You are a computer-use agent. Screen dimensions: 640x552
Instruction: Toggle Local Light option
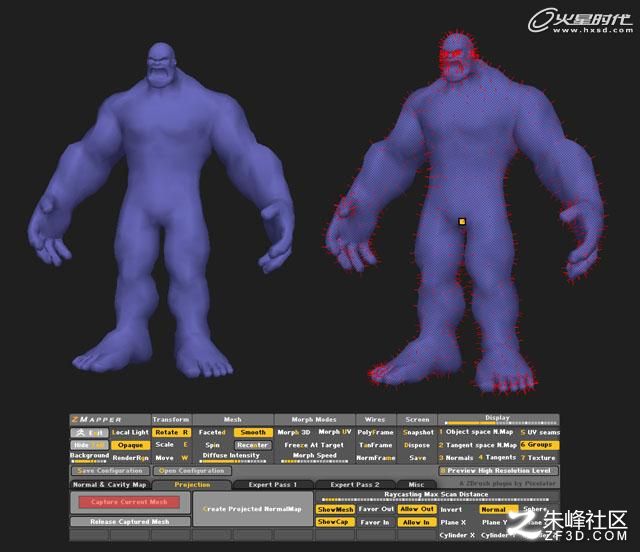point(130,432)
